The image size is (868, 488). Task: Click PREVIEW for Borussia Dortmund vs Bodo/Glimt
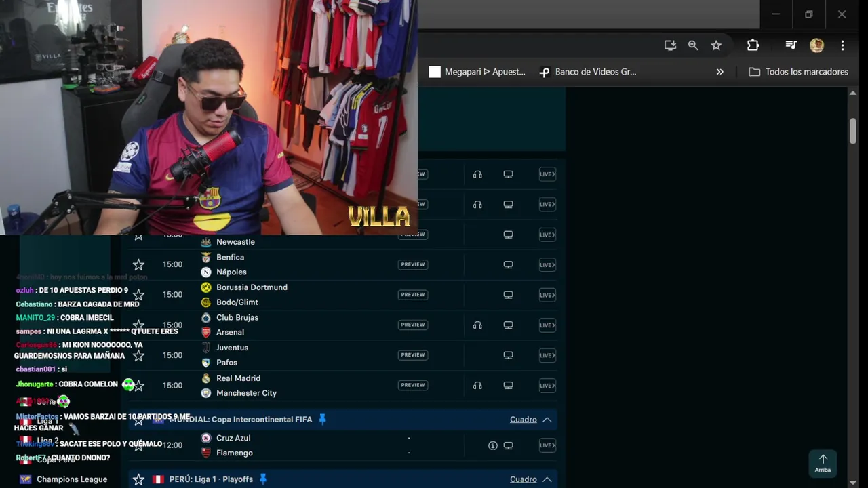413,295
